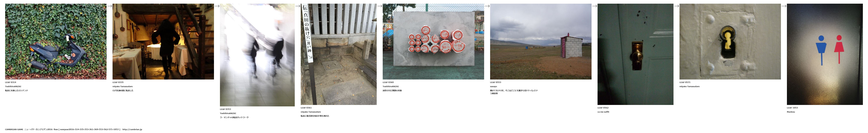Open the blue and red restroom figures thumbnail
The height and width of the screenshot is (133, 868).
(825, 54)
